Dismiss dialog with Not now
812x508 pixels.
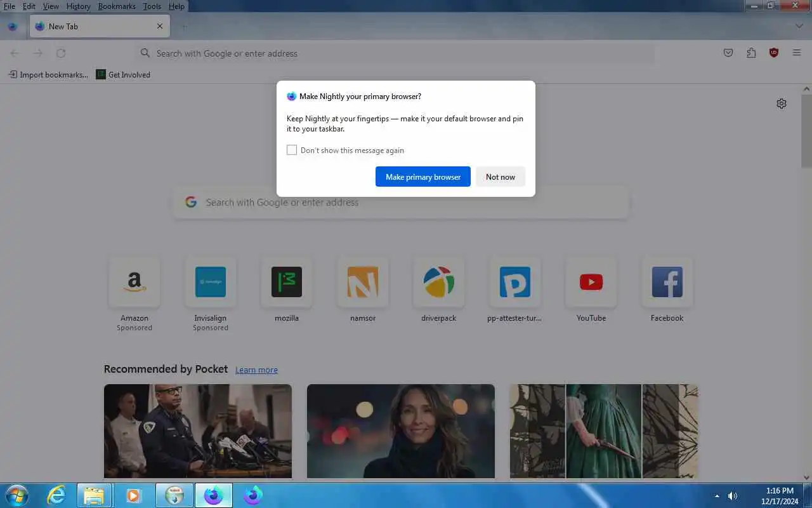point(501,177)
